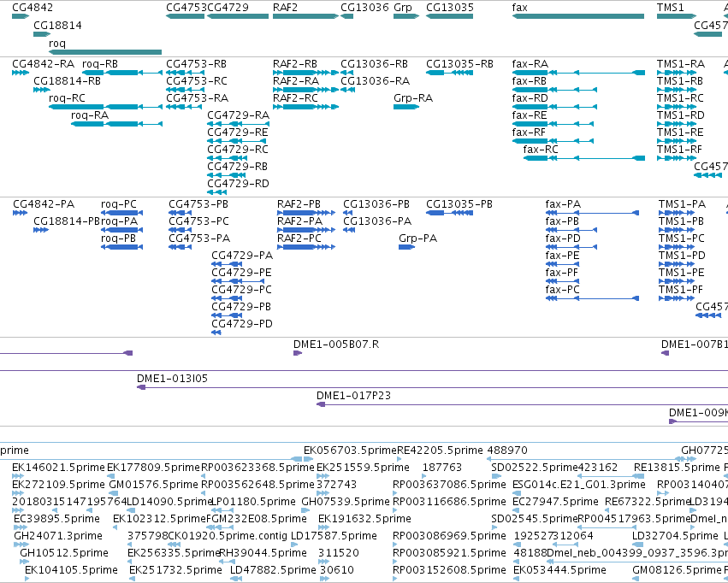This screenshot has width=728, height=583.
Task: Open transcript TMS1-RA
Action: [x=677, y=73]
